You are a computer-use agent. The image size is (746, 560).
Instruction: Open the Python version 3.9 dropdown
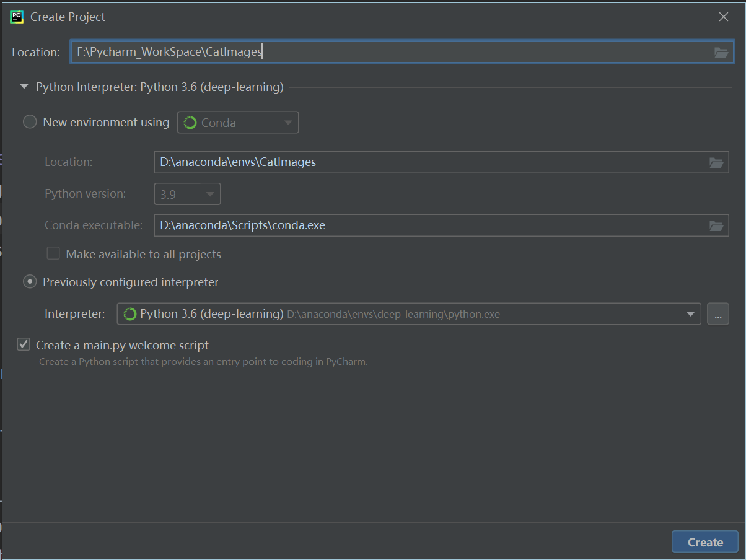[187, 194]
